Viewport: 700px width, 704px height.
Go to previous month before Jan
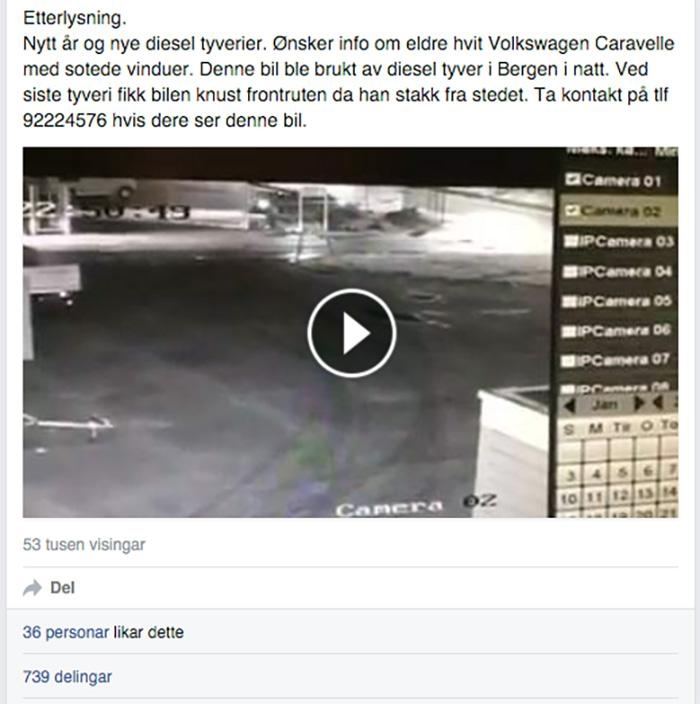click(569, 406)
